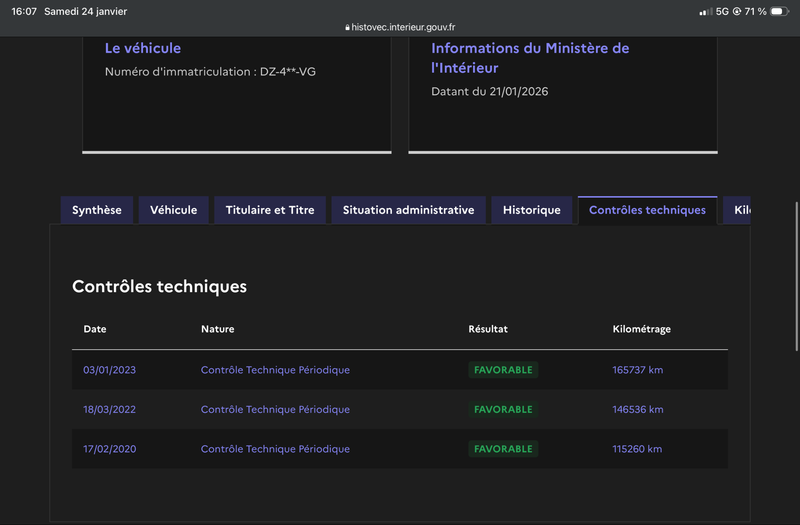Open the partially hidden Kilométrage tab

tap(740, 210)
